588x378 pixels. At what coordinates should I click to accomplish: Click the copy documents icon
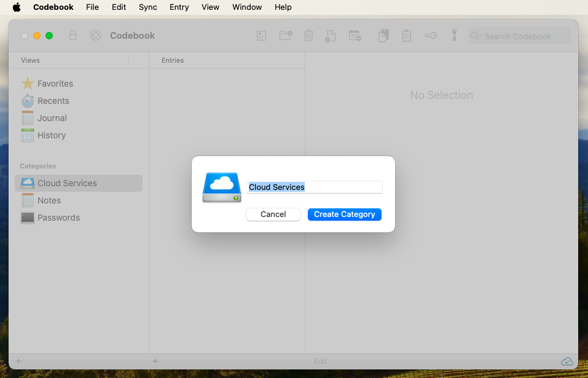[x=383, y=36]
